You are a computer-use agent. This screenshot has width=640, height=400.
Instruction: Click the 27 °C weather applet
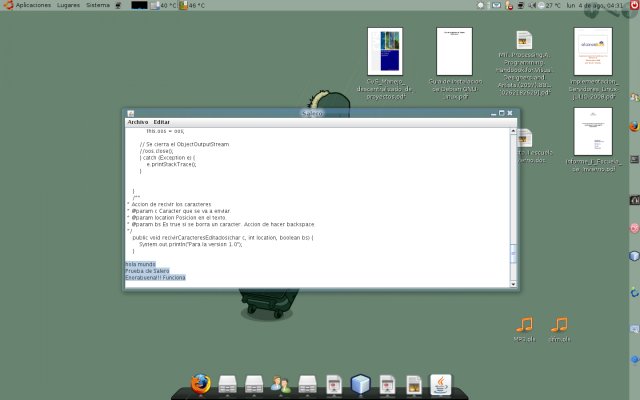tap(549, 5)
